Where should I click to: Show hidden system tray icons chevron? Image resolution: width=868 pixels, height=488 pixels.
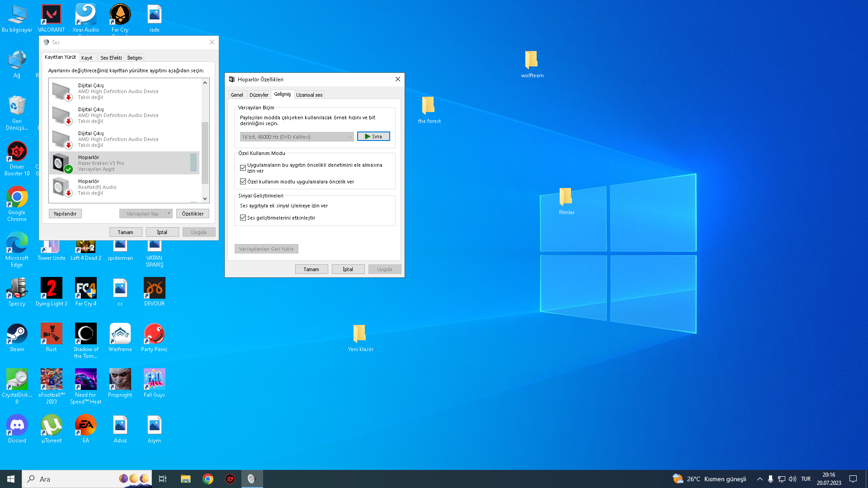point(759,479)
